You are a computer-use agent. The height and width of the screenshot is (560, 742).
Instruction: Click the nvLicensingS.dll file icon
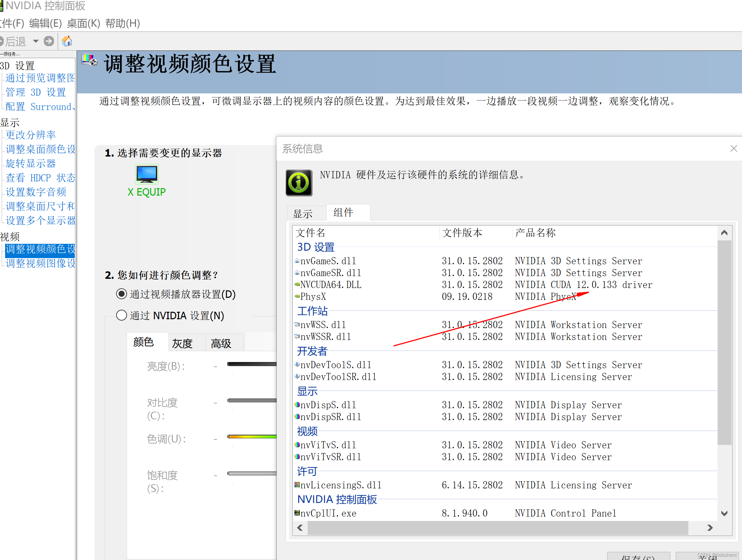[x=297, y=485]
